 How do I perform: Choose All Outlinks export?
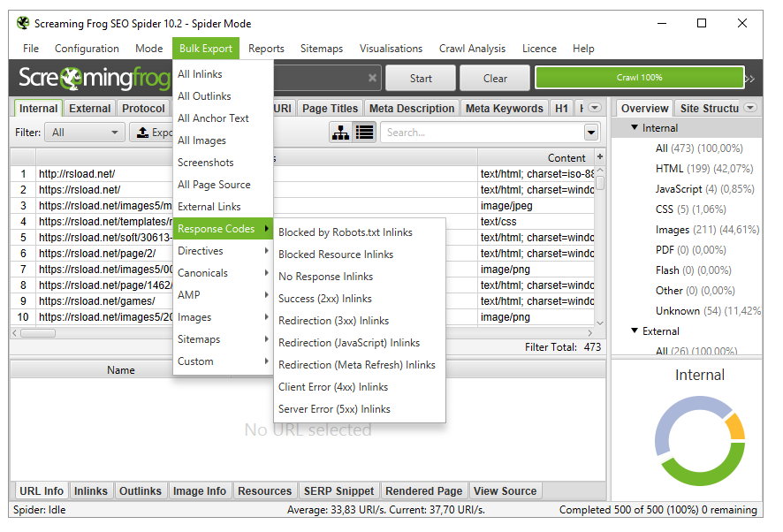(224, 96)
